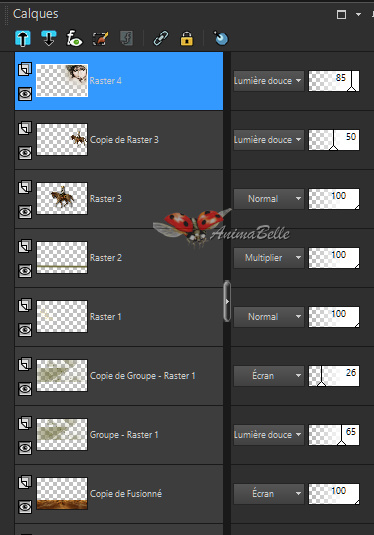This screenshot has height=535, width=374.
Task: Open Raster 1 Normal blend mode dropdown
Action: (269, 317)
